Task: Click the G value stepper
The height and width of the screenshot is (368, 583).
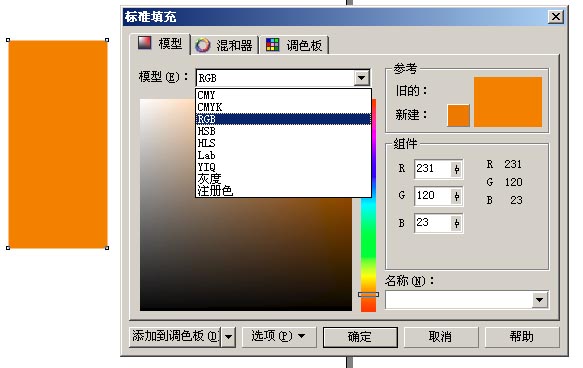Action: pyautogui.click(x=457, y=196)
